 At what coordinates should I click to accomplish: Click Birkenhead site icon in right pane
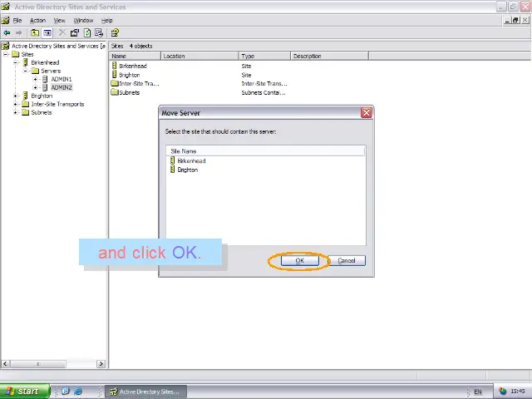115,66
